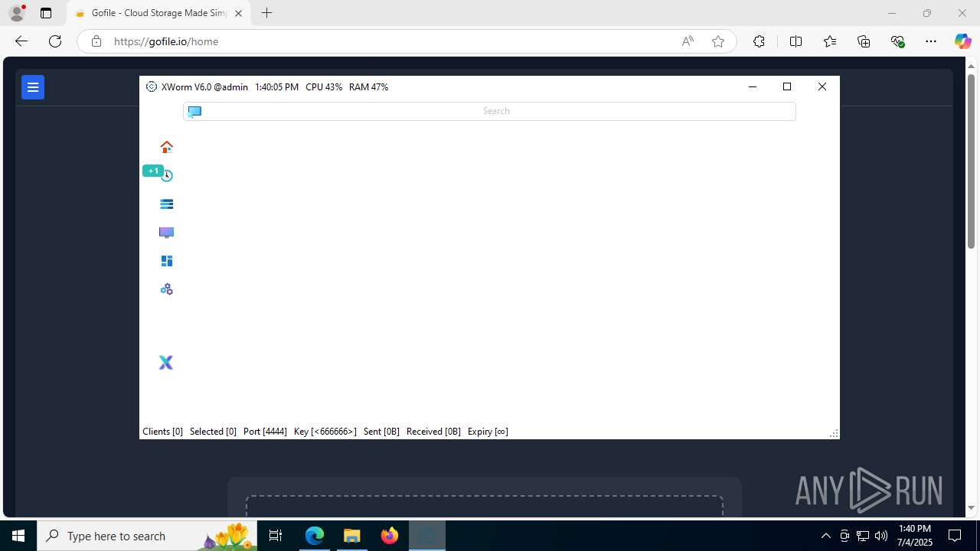Open Microsoft Edge from the taskbar

click(x=315, y=536)
